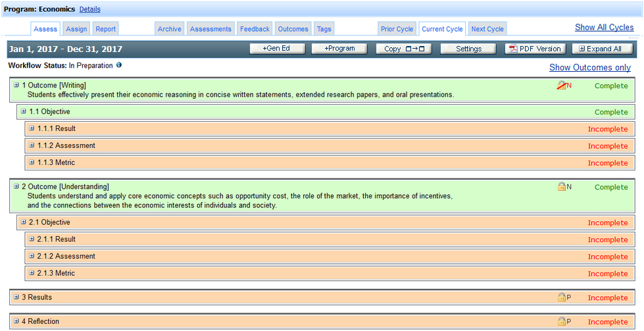Image resolution: width=644 pixels, height=331 pixels.
Task: Click the Workflow Status info icon
Action: click(x=119, y=65)
